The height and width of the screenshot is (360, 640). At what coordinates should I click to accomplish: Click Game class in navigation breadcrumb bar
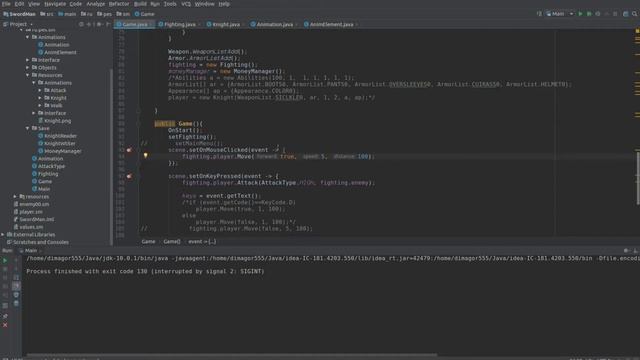(x=144, y=14)
